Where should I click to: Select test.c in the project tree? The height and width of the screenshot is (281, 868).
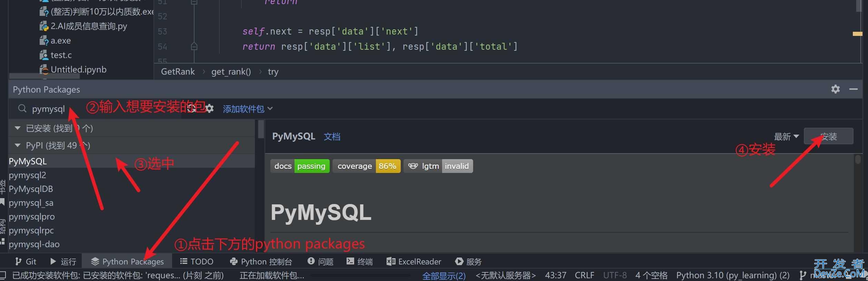[x=56, y=55]
